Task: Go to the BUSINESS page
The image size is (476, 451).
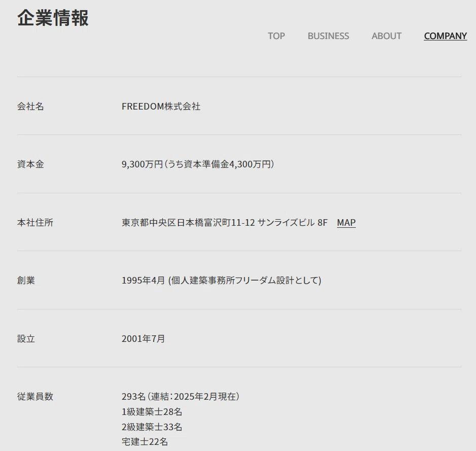Action: (328, 36)
